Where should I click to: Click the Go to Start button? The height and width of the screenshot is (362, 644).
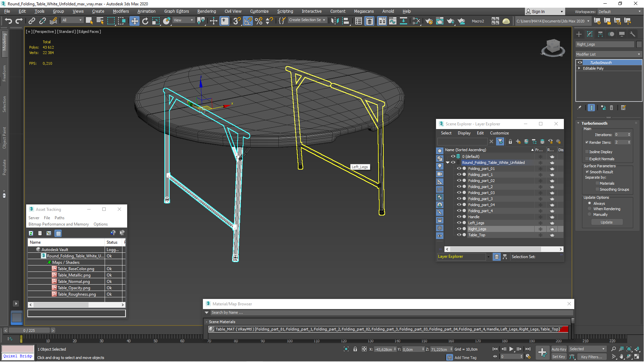tap(495, 349)
